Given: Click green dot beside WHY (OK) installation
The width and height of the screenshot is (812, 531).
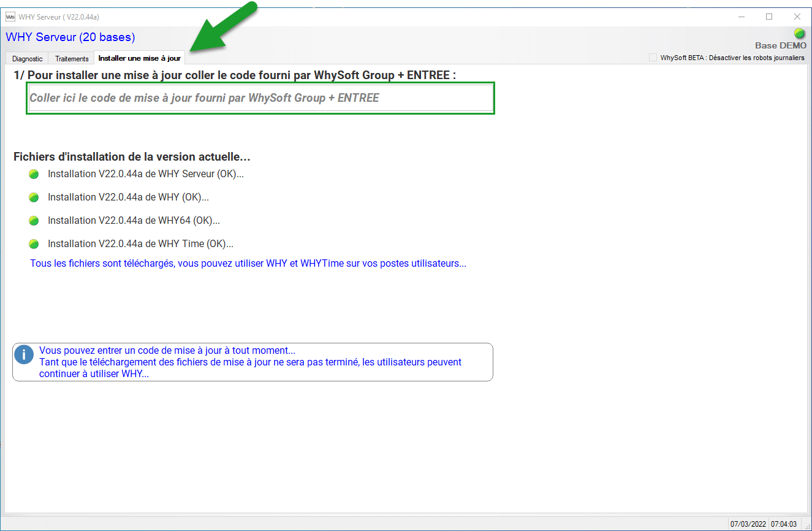Looking at the screenshot, I should [x=34, y=197].
